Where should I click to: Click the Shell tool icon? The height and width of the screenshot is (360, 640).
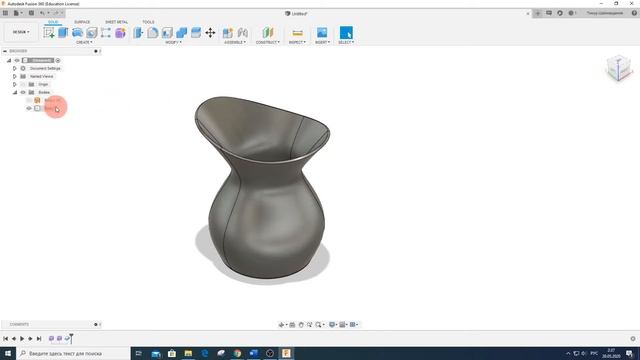[x=167, y=33]
